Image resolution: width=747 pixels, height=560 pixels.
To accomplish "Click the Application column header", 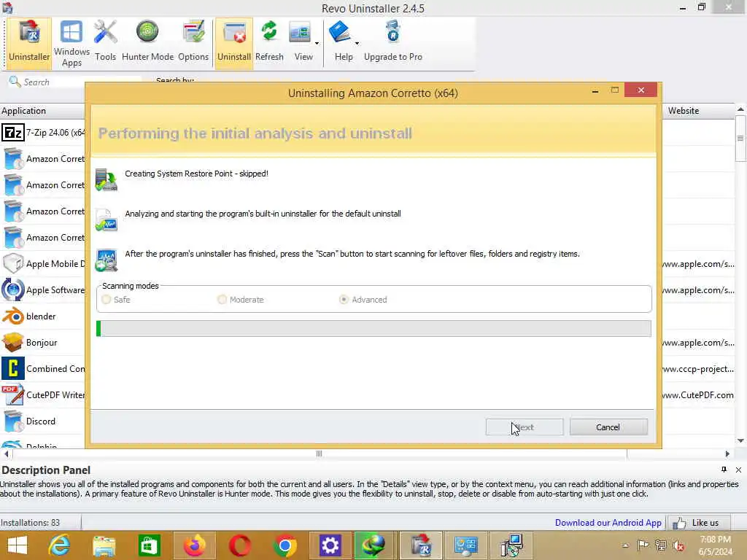I will click(43, 111).
